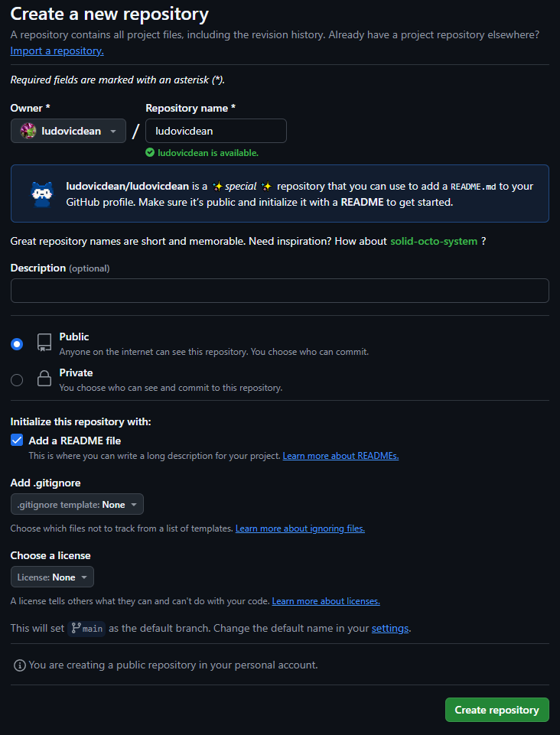Screen dimensions: 560x735
Task: Click the blue Mona cat mascot icon
Action: point(42,194)
